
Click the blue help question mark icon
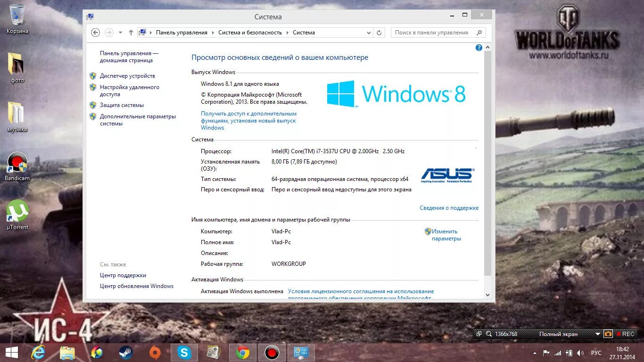(x=479, y=48)
